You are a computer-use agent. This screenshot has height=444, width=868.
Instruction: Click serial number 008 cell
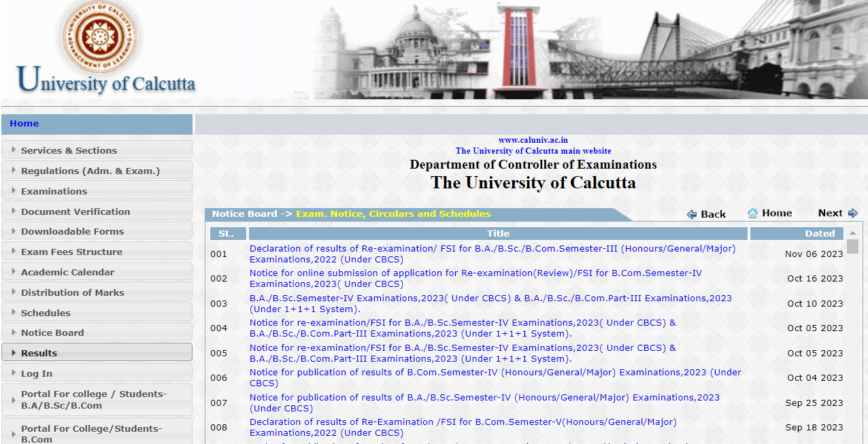(x=218, y=427)
